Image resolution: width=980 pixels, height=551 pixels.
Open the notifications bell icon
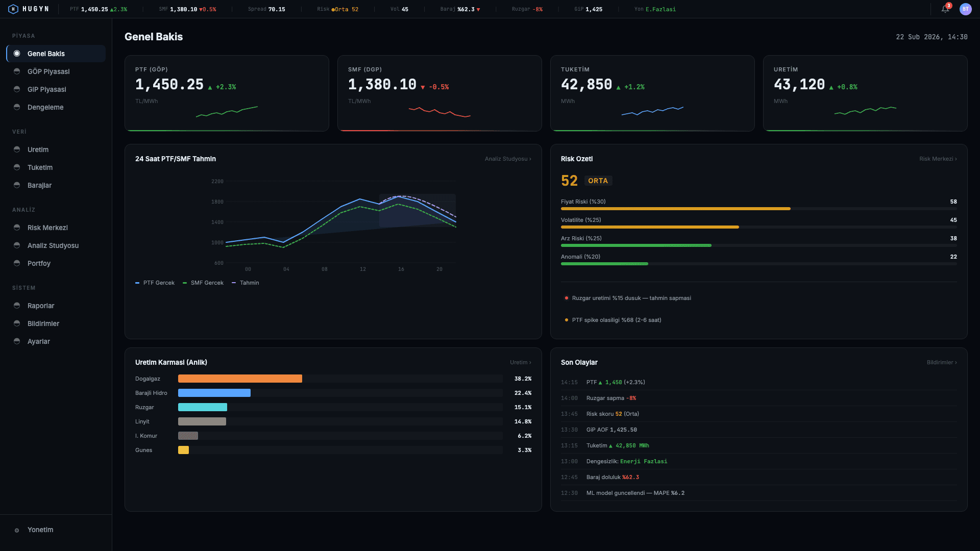pos(945,9)
